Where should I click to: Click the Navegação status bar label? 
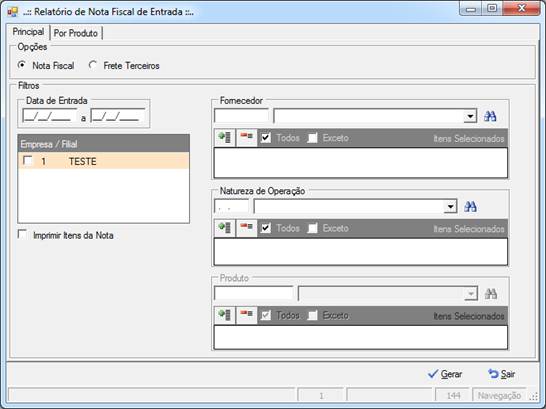499,395
